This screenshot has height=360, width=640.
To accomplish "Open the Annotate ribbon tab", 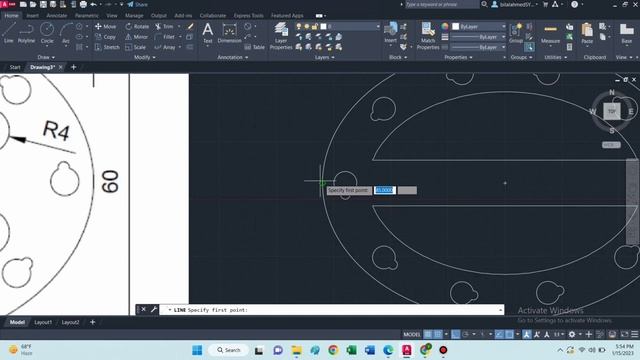I will tap(56, 16).
